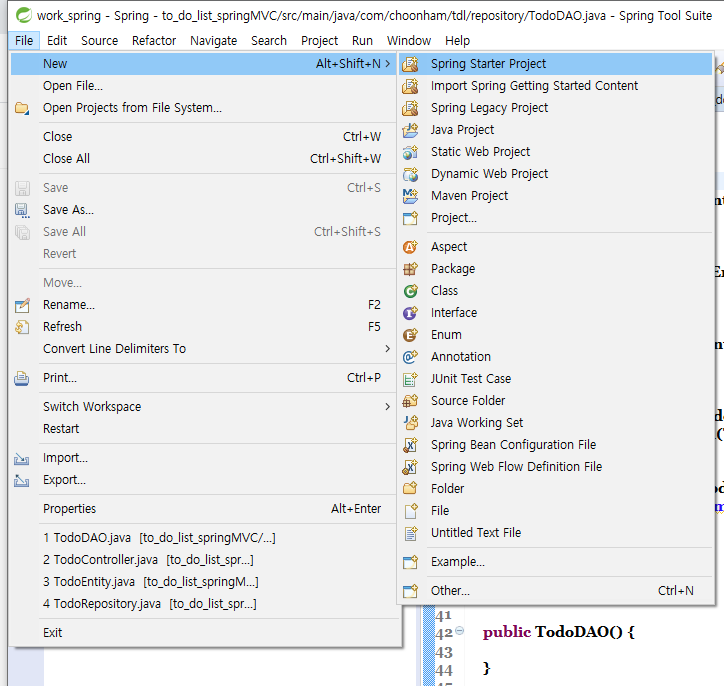Click the Refresh icon

22,327
